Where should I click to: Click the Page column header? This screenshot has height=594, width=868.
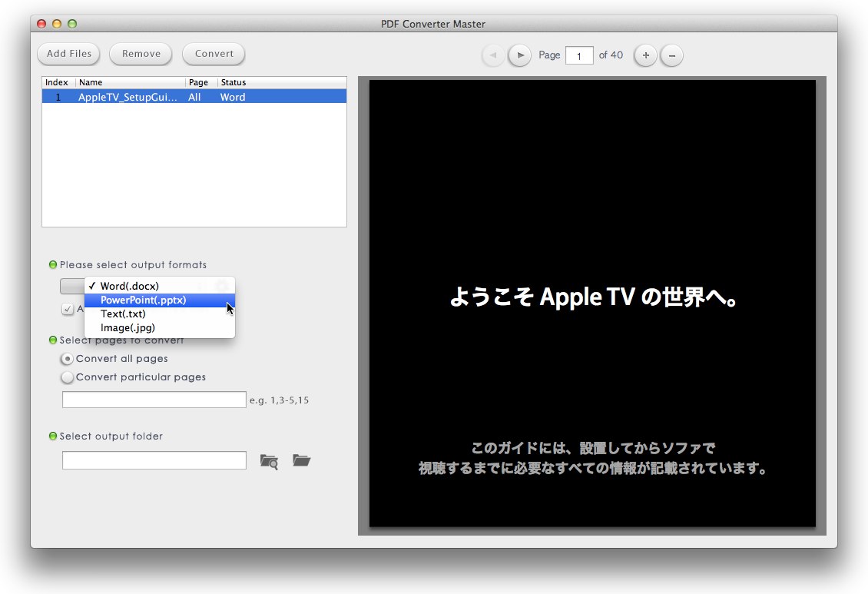pyautogui.click(x=201, y=82)
